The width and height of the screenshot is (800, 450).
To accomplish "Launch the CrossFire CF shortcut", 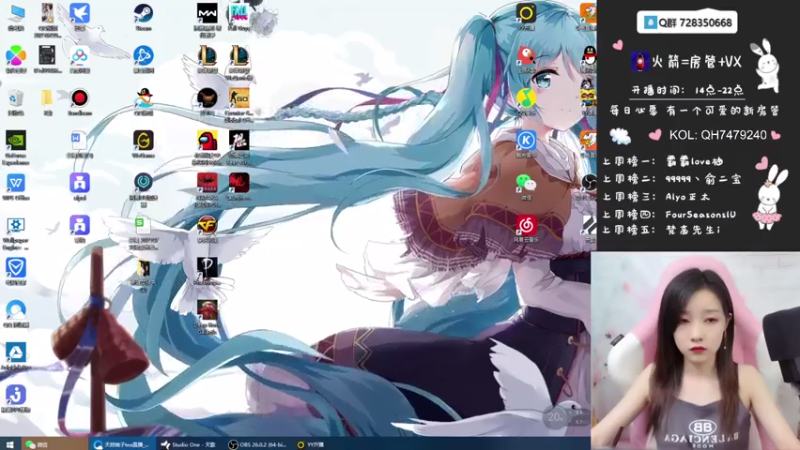I will [x=207, y=225].
